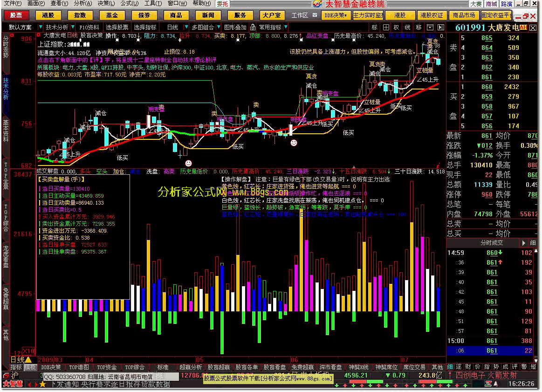This screenshot has width=542, height=392.
Task: Click the 路演 link at top right
Action: click(507, 4)
